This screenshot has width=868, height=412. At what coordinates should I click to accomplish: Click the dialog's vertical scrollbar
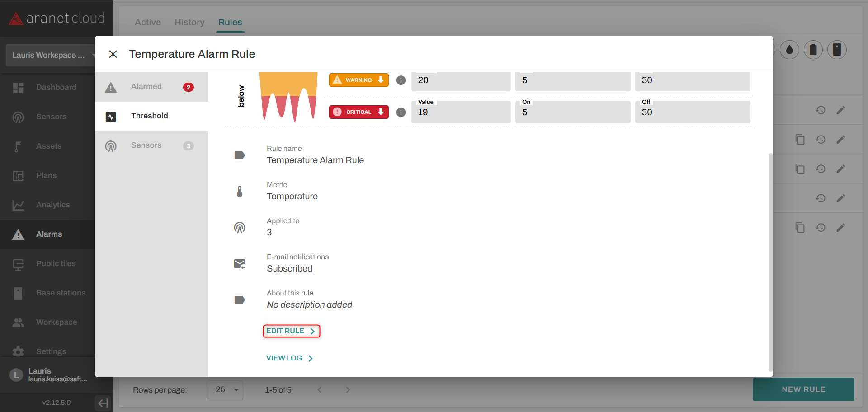[770, 262]
